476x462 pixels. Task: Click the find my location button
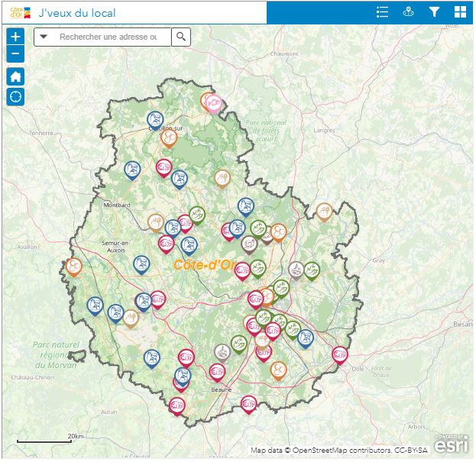(15, 97)
